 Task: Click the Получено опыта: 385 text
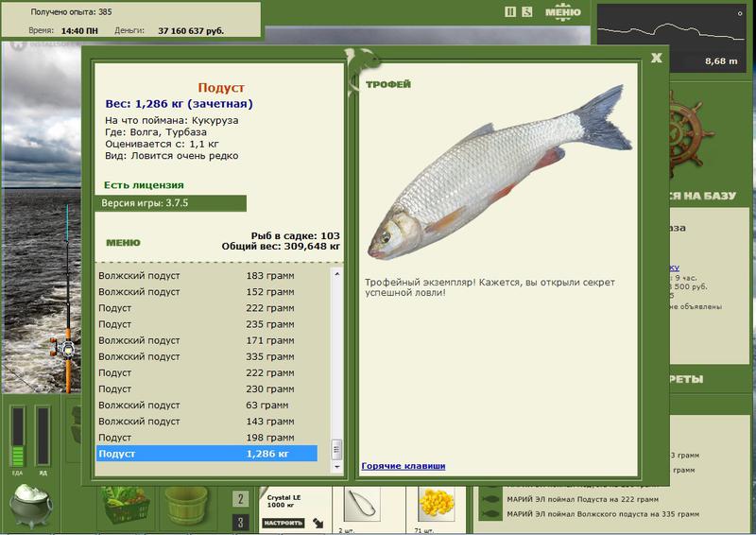(72, 12)
